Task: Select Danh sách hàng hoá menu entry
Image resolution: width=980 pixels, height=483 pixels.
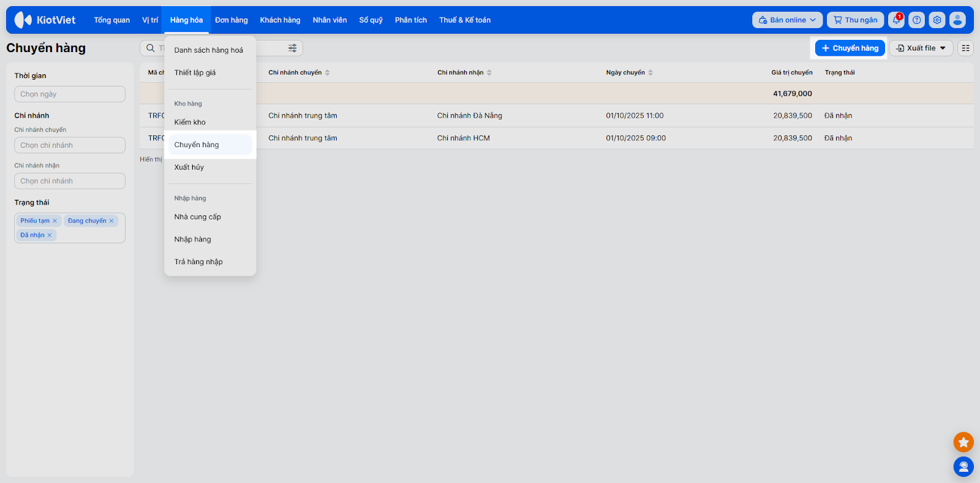Action: coord(210,50)
